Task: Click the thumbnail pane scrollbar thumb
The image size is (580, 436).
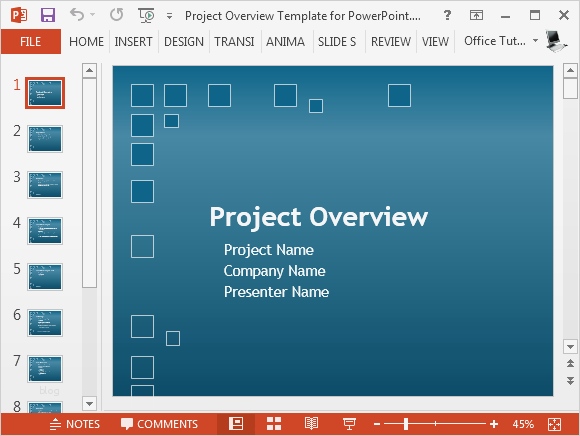Action: pyautogui.click(x=89, y=183)
